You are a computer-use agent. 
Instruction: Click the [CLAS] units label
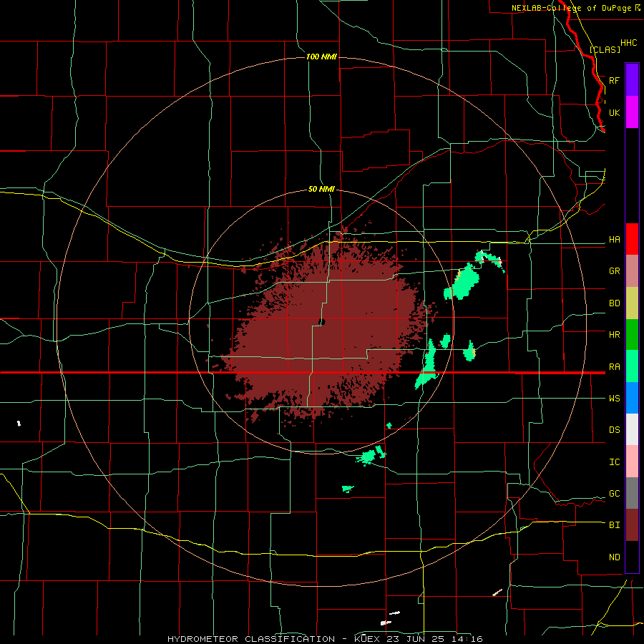605,49
